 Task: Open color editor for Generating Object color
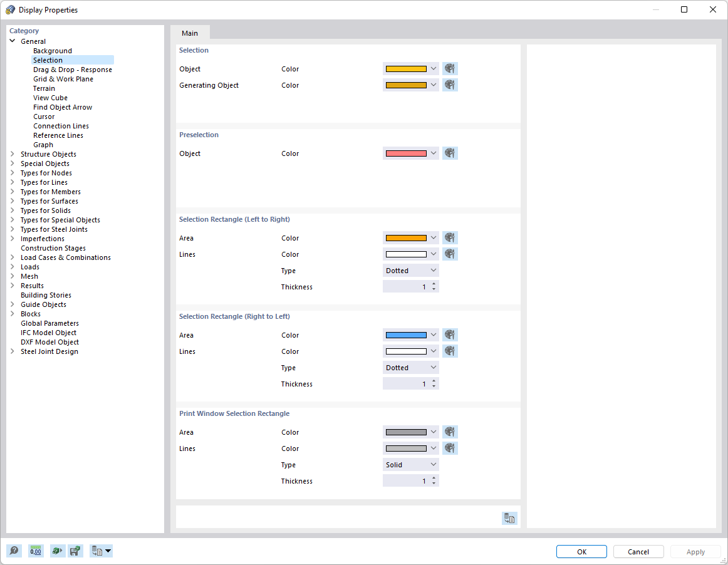450,85
